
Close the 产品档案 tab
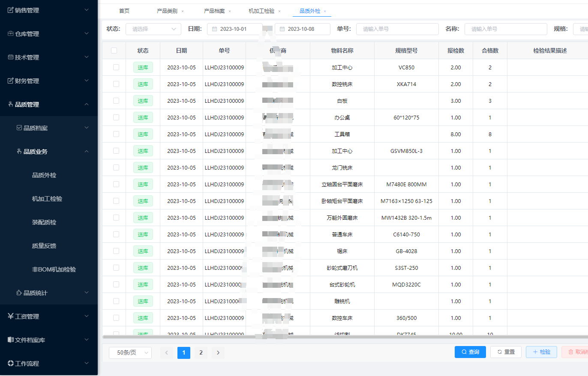tap(230, 11)
